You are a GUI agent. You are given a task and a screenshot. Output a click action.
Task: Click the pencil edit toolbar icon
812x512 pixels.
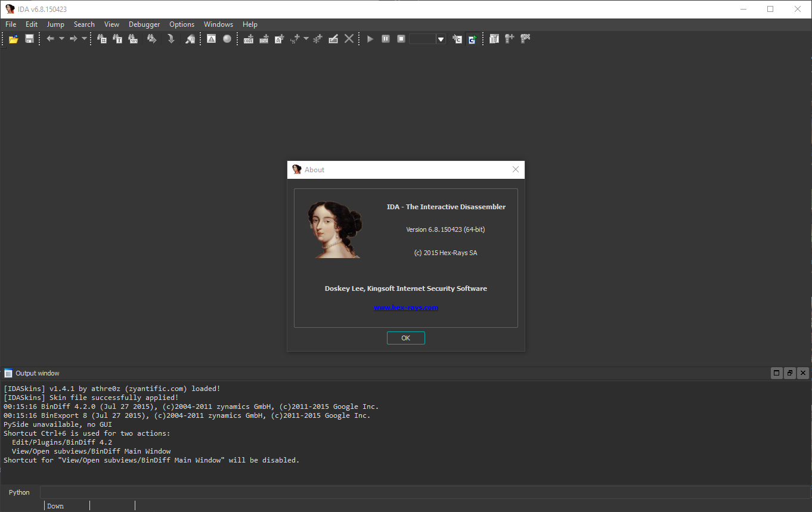pos(333,39)
